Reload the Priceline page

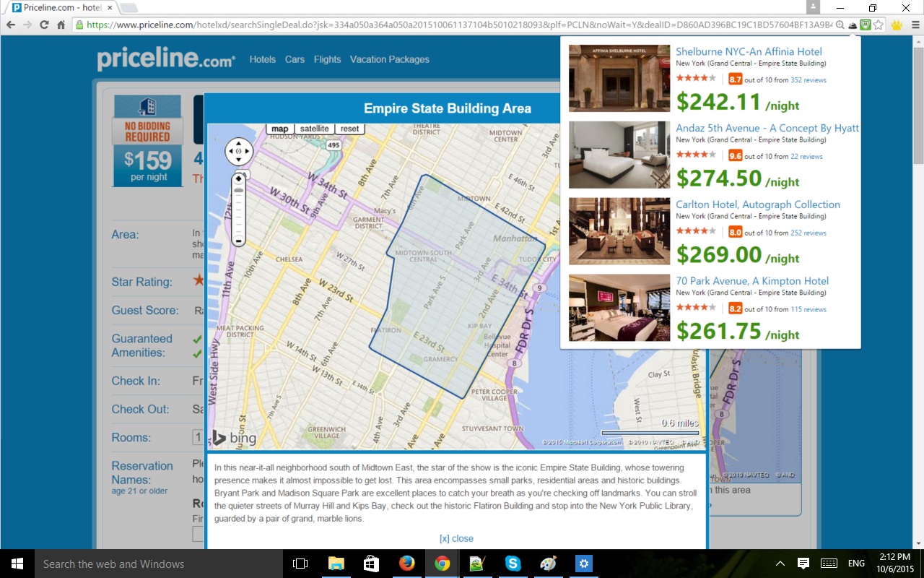[44, 25]
